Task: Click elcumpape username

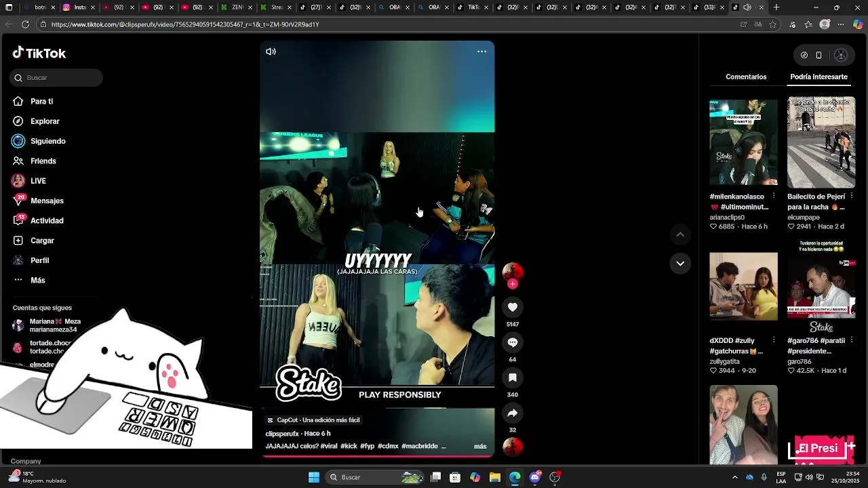Action: tap(804, 218)
